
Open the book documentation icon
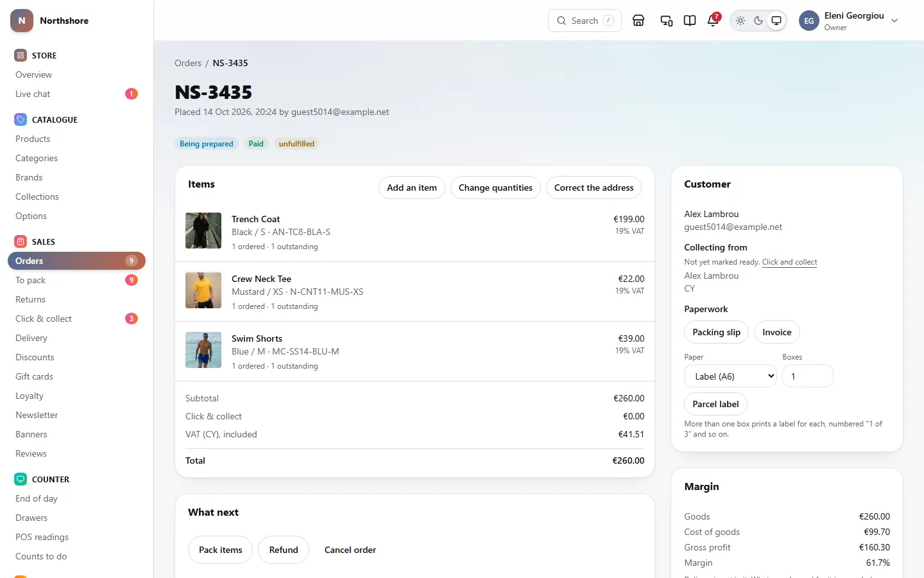pyautogui.click(x=690, y=21)
